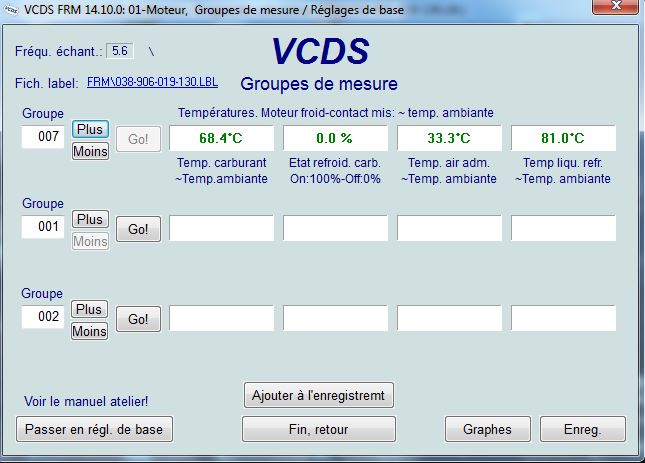Viewport: 645px width, 463px height.
Task: Open the FRM\038-906-019-130.LBL label file link
Action: 152,82
